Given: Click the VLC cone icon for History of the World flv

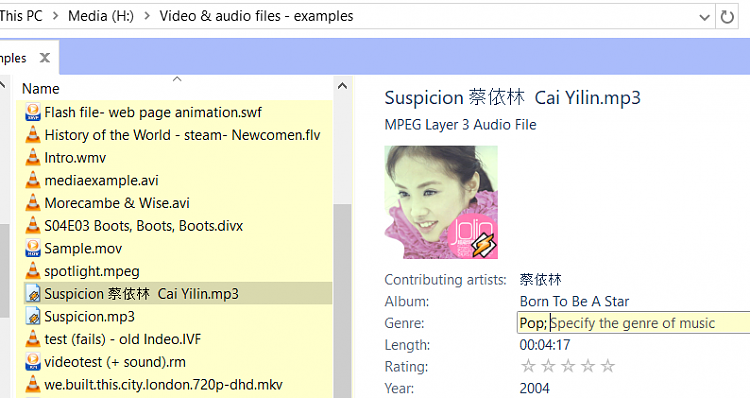Looking at the screenshot, I should tap(33, 135).
